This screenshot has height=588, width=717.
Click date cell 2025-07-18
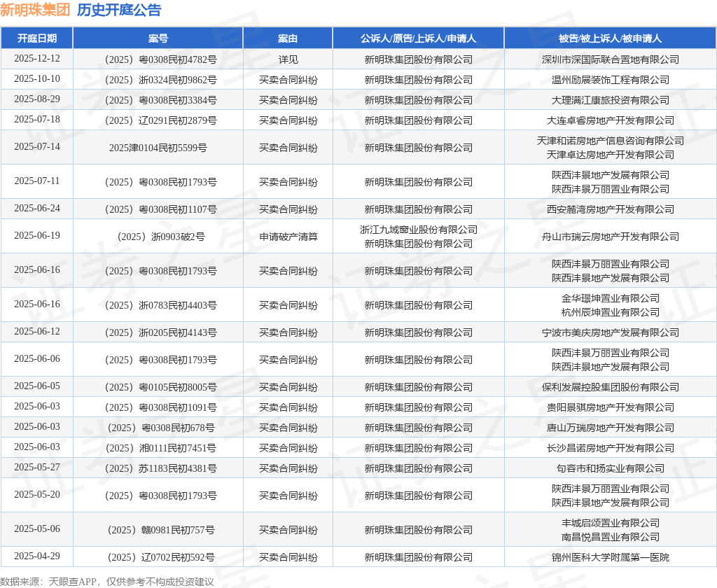point(37,119)
